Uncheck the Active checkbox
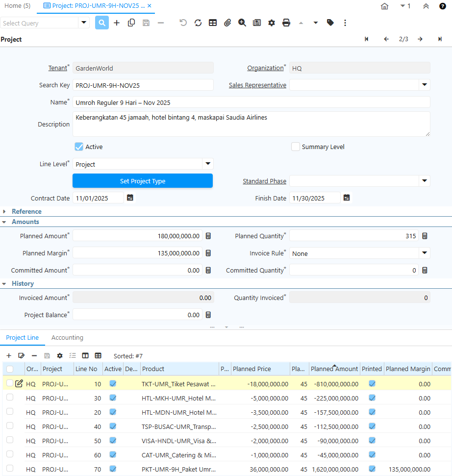 [78, 147]
